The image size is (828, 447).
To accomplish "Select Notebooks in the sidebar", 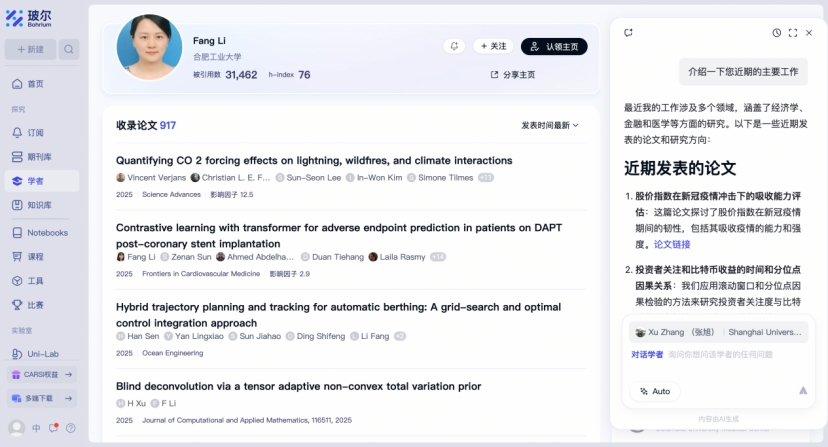I will (42, 232).
